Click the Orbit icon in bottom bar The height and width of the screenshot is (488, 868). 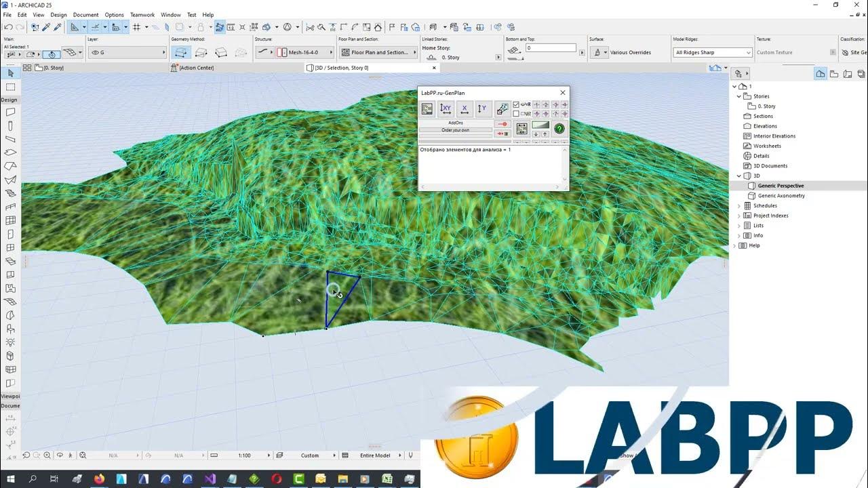click(60, 455)
